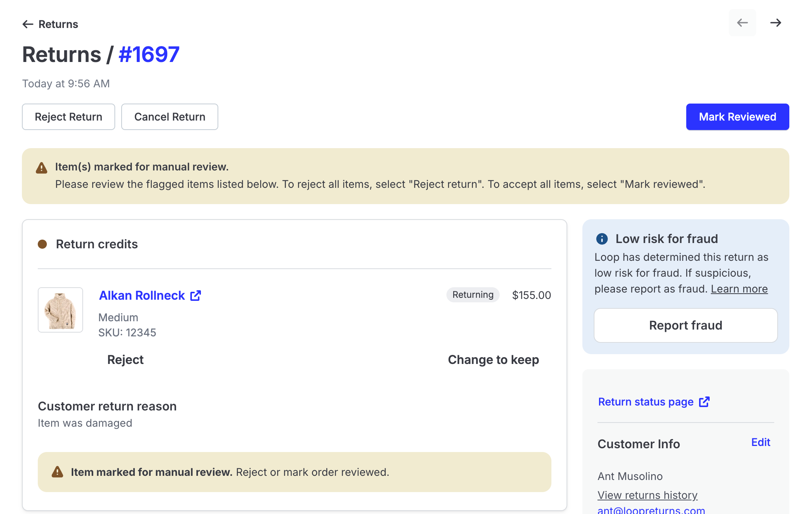Click warning icon in top manual review banner
812x514 pixels.
pos(42,168)
